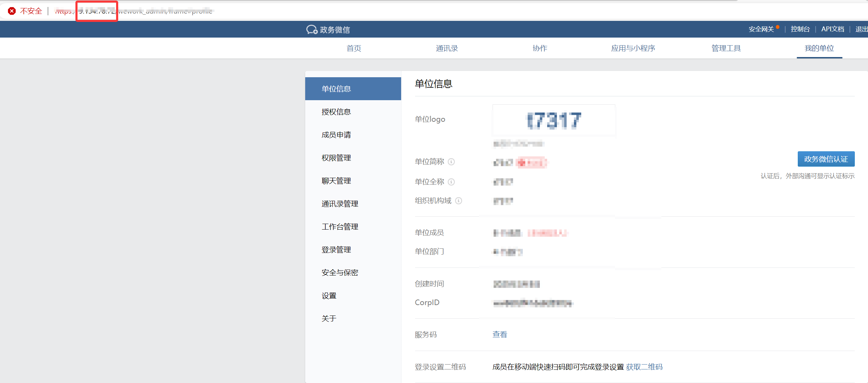Open the API文档 link

[x=833, y=29]
